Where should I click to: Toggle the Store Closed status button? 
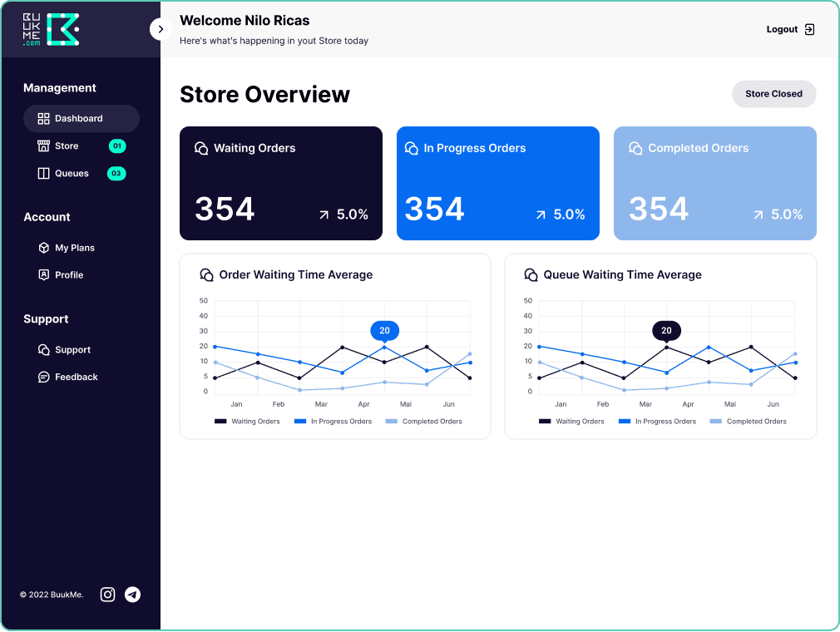coord(774,94)
